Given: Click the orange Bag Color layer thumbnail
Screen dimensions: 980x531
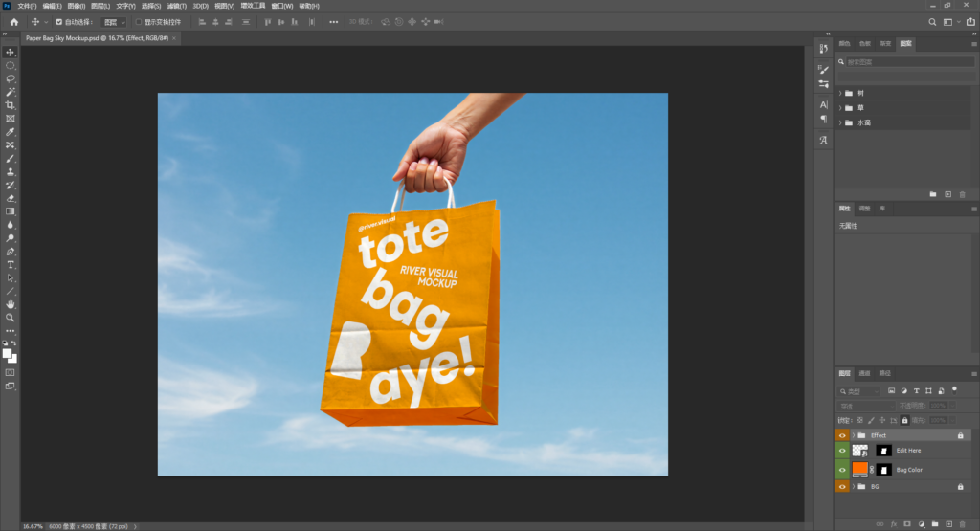Looking at the screenshot, I should point(860,469).
